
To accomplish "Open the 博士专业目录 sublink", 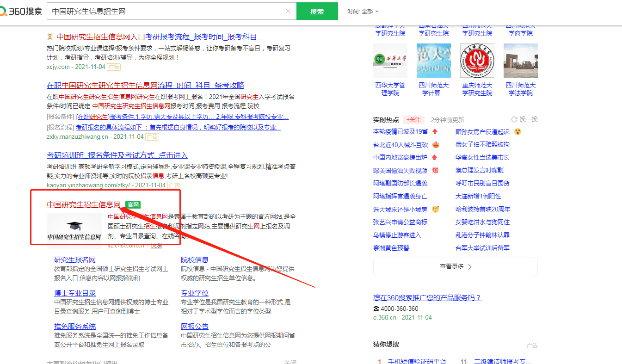I will click(x=75, y=293).
